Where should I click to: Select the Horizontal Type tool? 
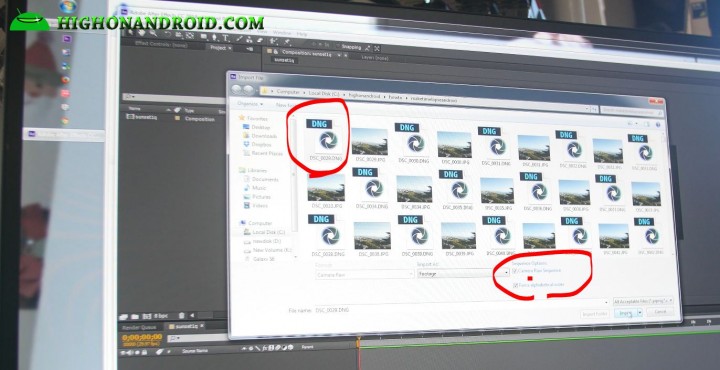(x=225, y=38)
